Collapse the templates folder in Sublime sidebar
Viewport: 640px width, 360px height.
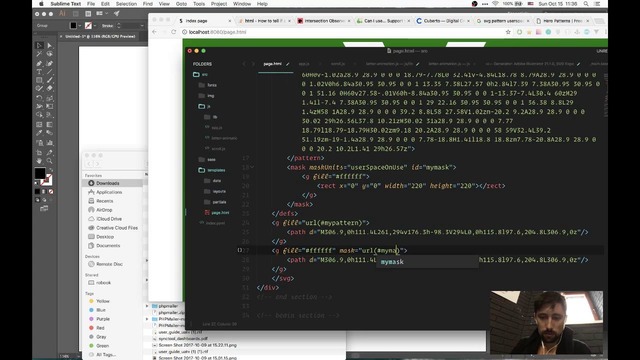[x=202, y=170]
